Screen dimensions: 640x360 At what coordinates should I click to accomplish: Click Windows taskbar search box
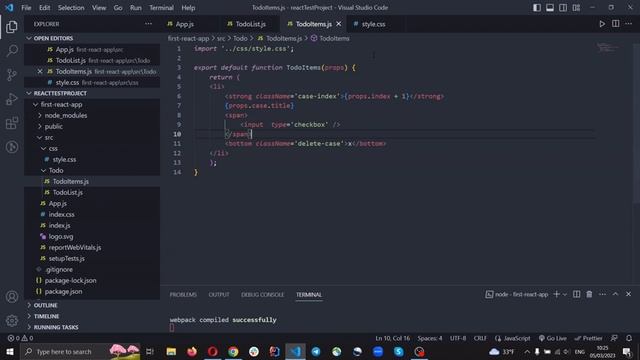[x=80, y=351]
